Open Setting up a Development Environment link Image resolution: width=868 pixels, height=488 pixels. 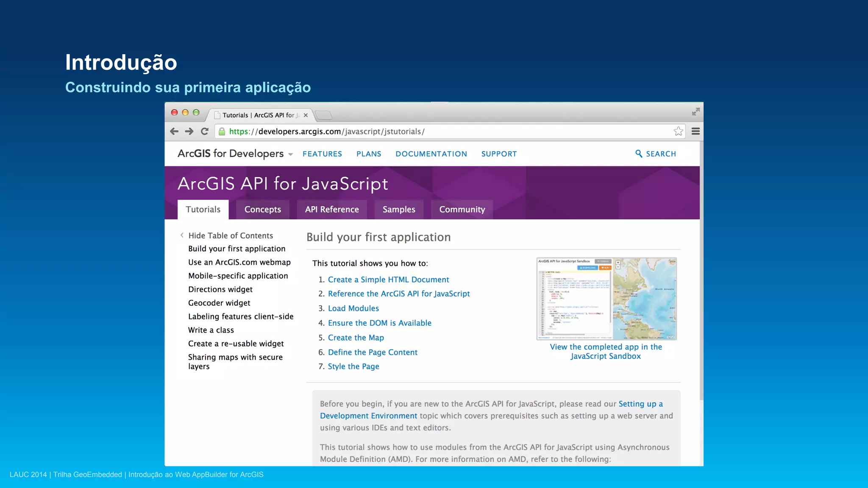[491, 410]
